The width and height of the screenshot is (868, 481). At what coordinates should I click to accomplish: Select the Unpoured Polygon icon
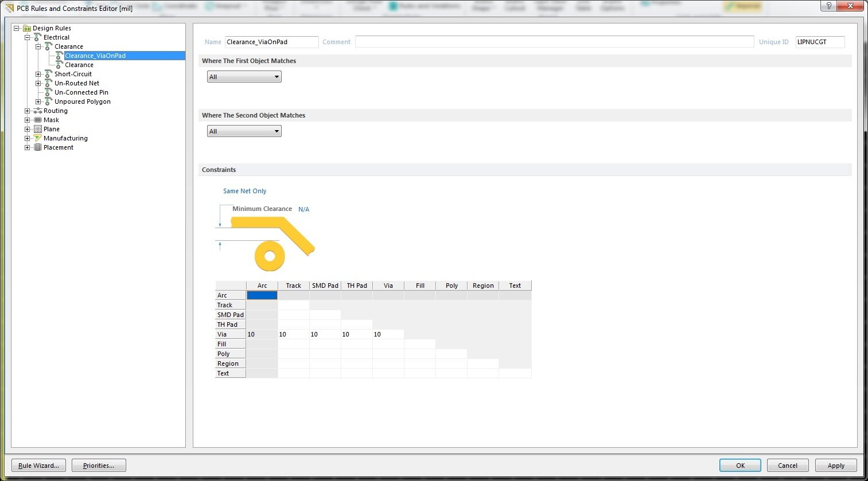pyautogui.click(x=48, y=101)
